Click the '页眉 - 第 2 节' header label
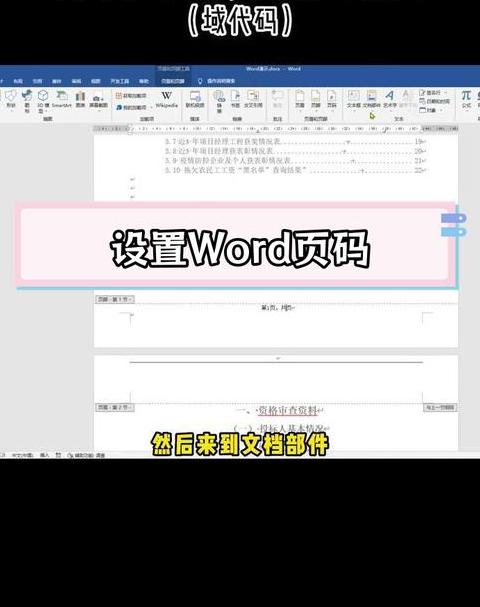 (115, 407)
